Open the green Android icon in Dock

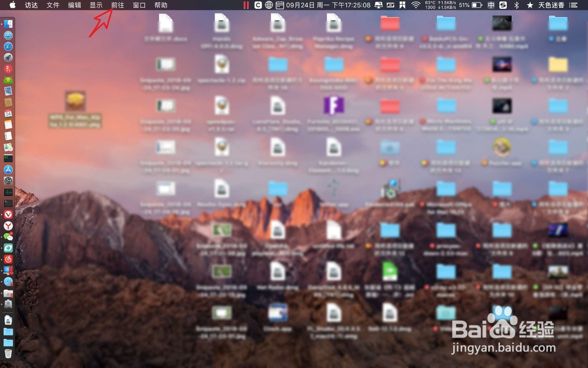tap(8, 80)
